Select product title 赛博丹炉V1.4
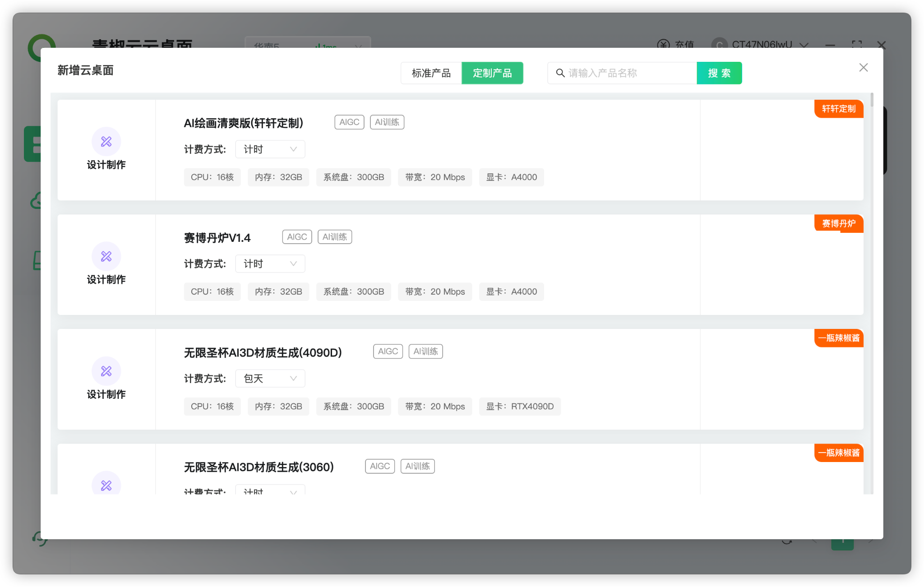The image size is (924, 587). tap(217, 238)
